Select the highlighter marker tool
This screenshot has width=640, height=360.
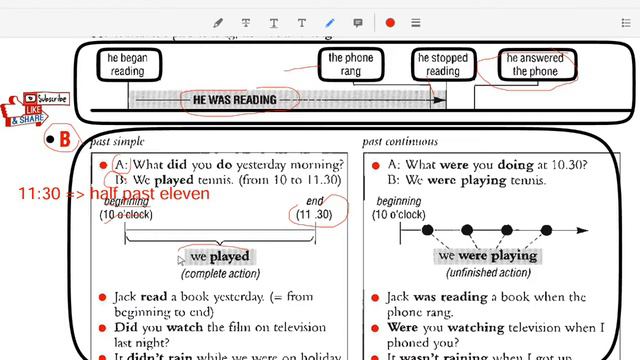(x=218, y=23)
